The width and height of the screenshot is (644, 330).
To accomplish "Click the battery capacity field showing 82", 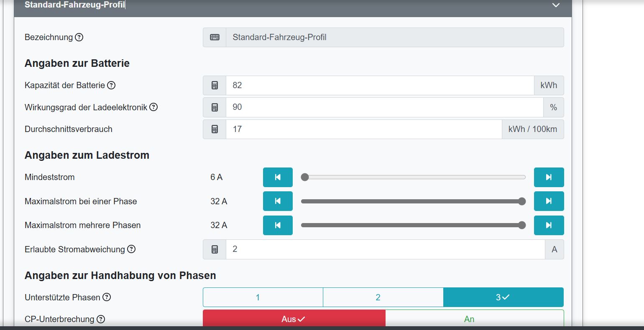I will pyautogui.click(x=380, y=85).
